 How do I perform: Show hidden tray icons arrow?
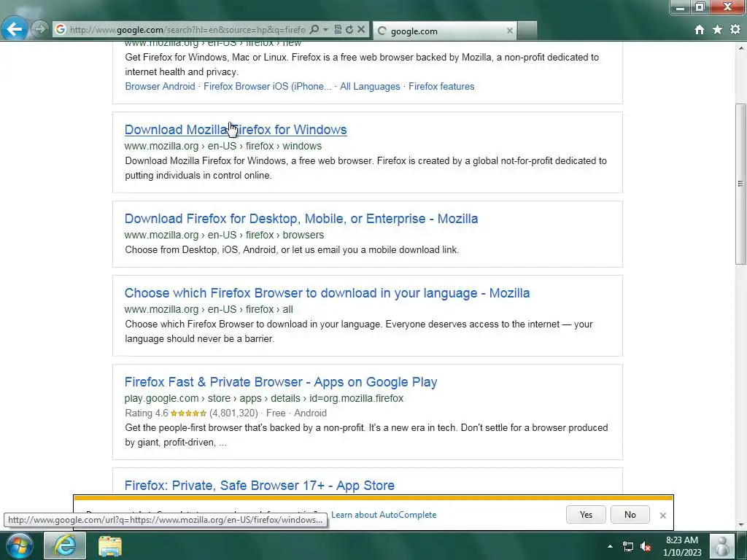click(610, 546)
